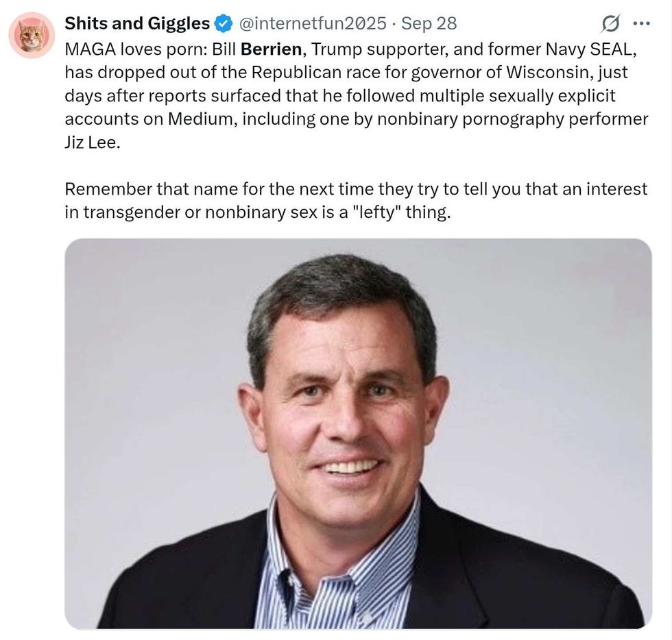
Task: Click the Grok explain-post icon
Action: 610,24
